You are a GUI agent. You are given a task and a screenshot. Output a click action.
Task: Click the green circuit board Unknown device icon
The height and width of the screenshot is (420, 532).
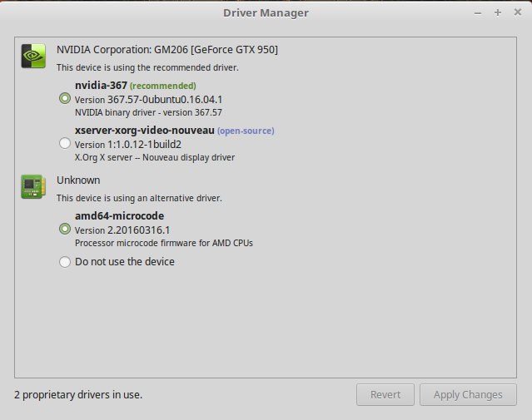coord(33,186)
